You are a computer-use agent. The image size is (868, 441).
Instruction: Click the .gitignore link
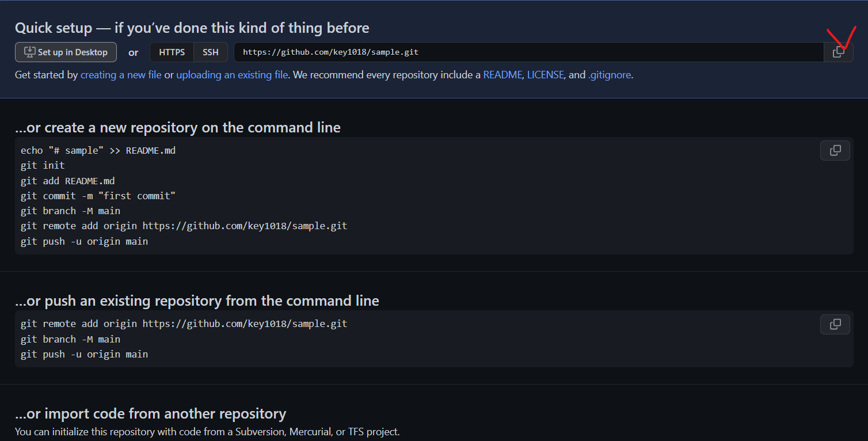[610, 74]
